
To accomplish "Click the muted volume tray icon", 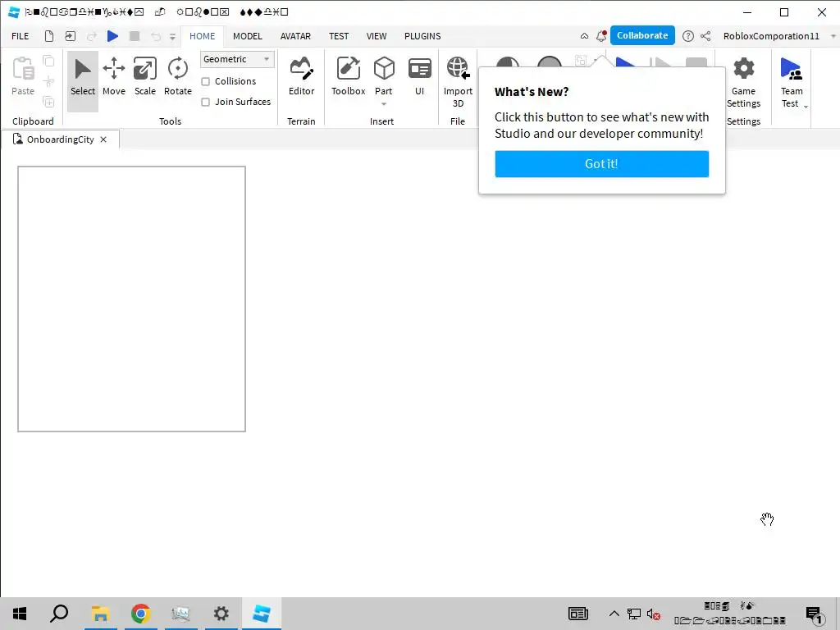I will 653,614.
